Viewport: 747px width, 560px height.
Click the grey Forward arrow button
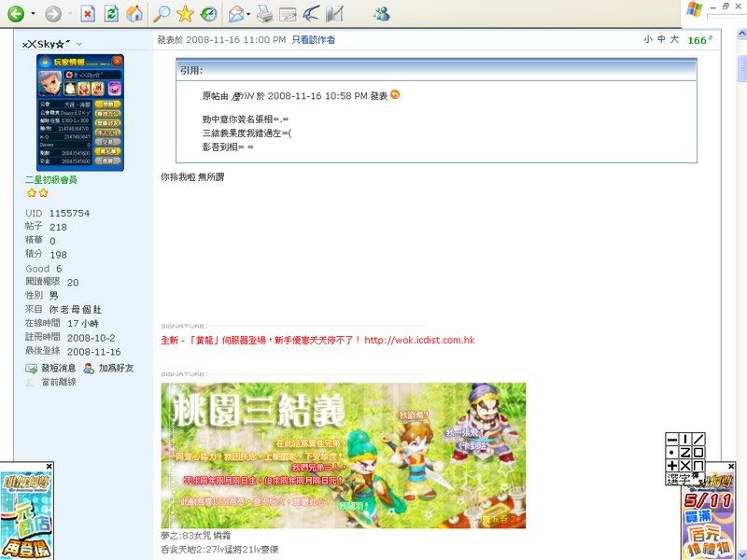53,14
